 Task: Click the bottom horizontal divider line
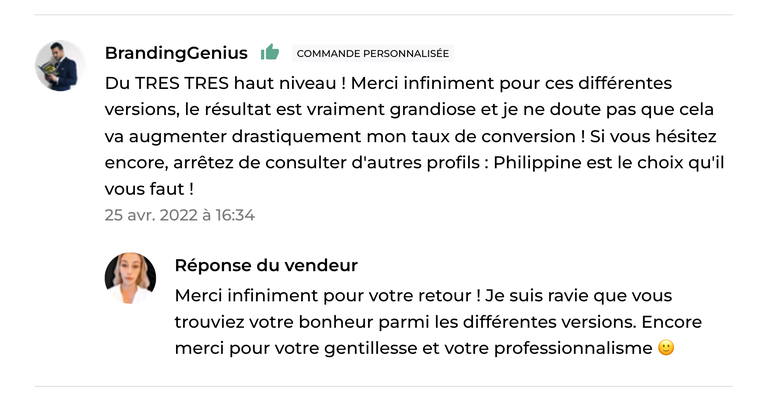coord(384,386)
